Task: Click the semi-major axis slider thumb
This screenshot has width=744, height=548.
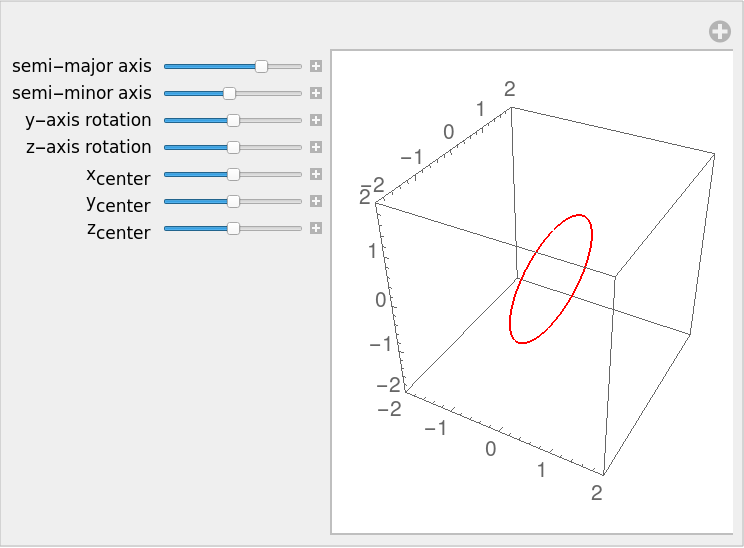Action: [261, 66]
